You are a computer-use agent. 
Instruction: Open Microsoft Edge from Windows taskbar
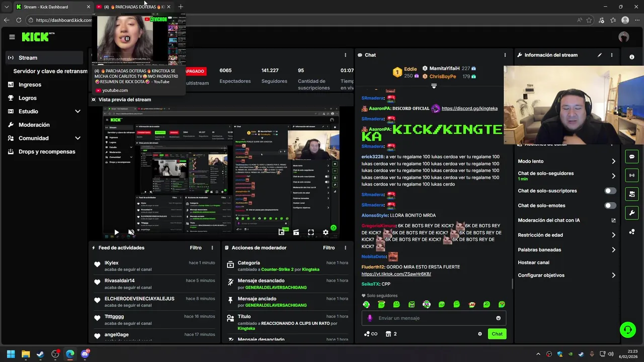pos(70,354)
